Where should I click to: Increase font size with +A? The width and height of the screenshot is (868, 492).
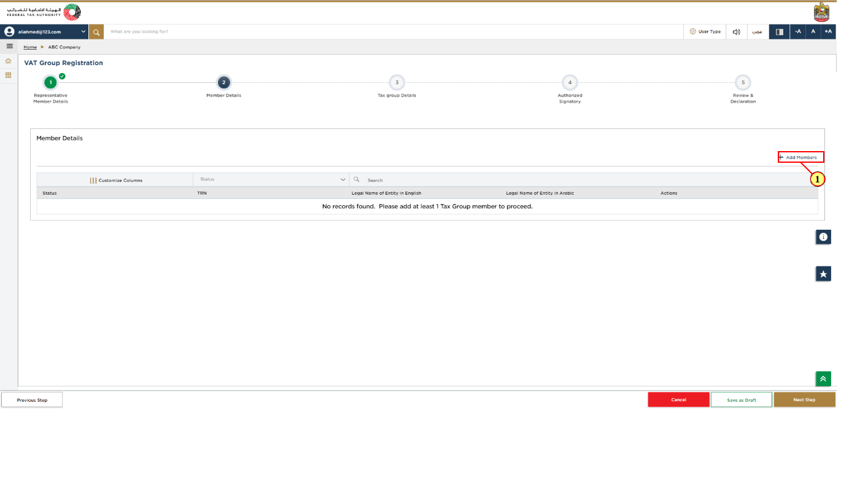click(828, 31)
